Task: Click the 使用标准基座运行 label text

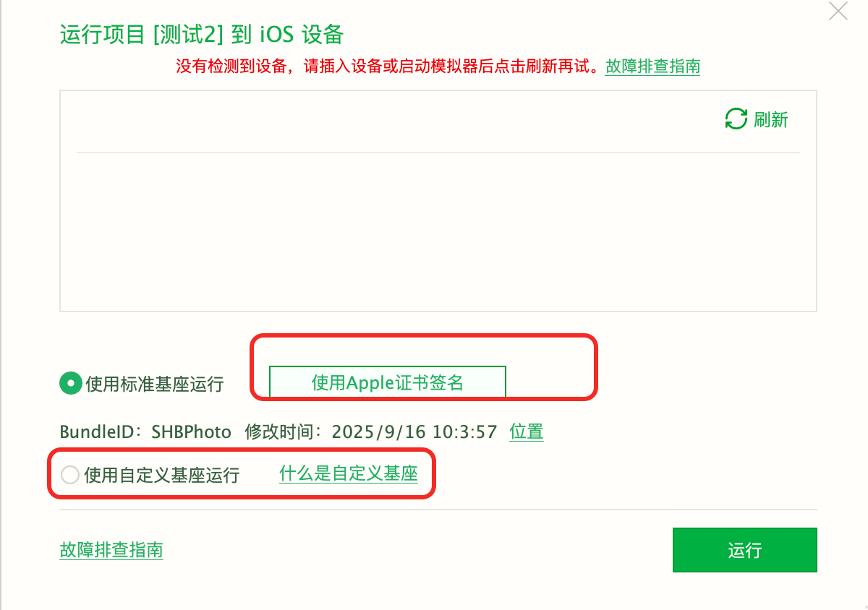Action: pyautogui.click(x=155, y=384)
